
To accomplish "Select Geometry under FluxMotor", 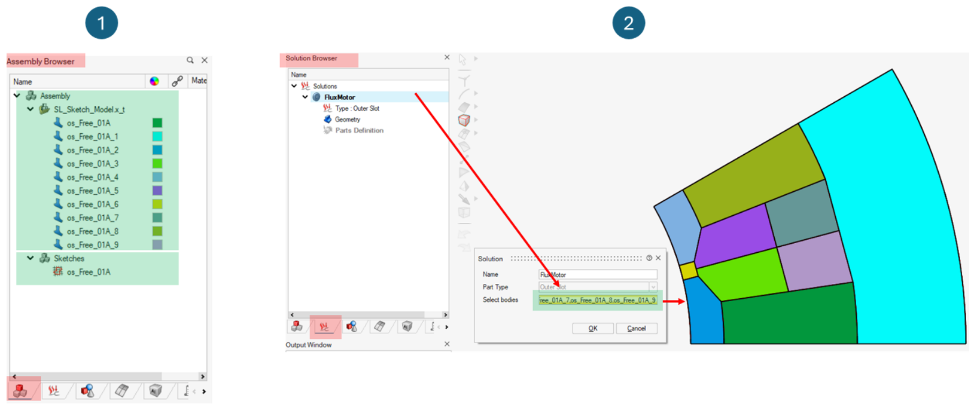I will click(x=348, y=120).
